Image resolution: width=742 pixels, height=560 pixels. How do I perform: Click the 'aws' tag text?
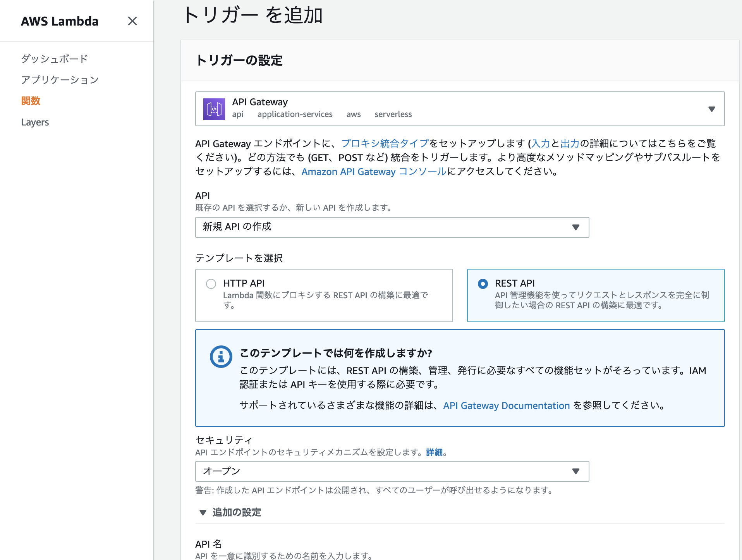tap(354, 114)
